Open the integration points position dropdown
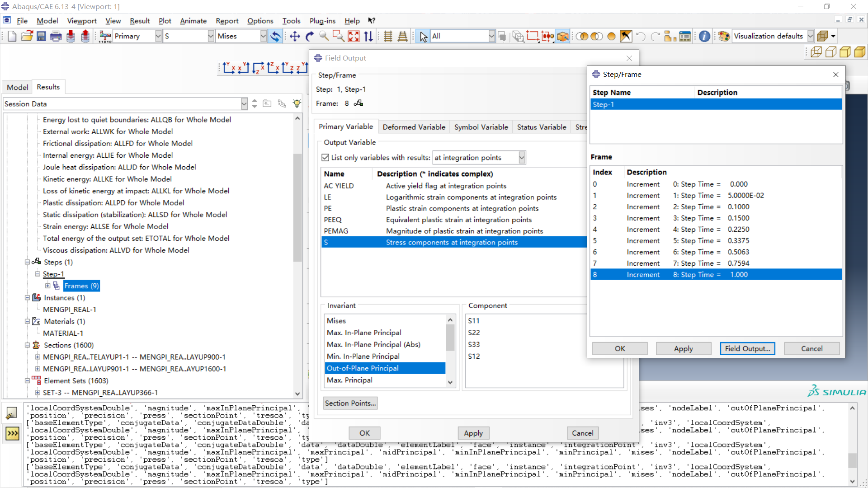 click(x=522, y=157)
